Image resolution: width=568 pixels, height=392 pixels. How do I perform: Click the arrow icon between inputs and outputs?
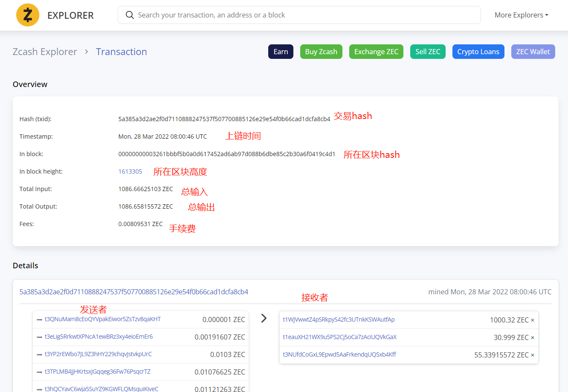(264, 318)
